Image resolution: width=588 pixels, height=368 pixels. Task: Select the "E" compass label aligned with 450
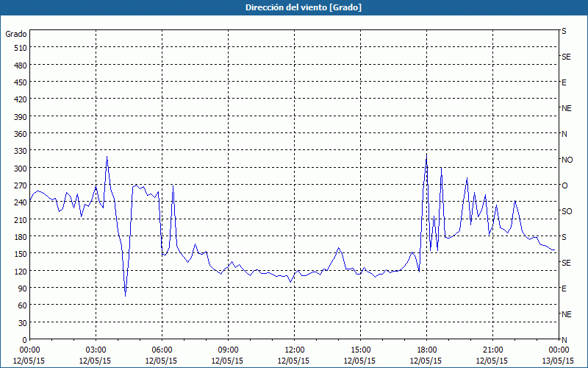tap(564, 82)
